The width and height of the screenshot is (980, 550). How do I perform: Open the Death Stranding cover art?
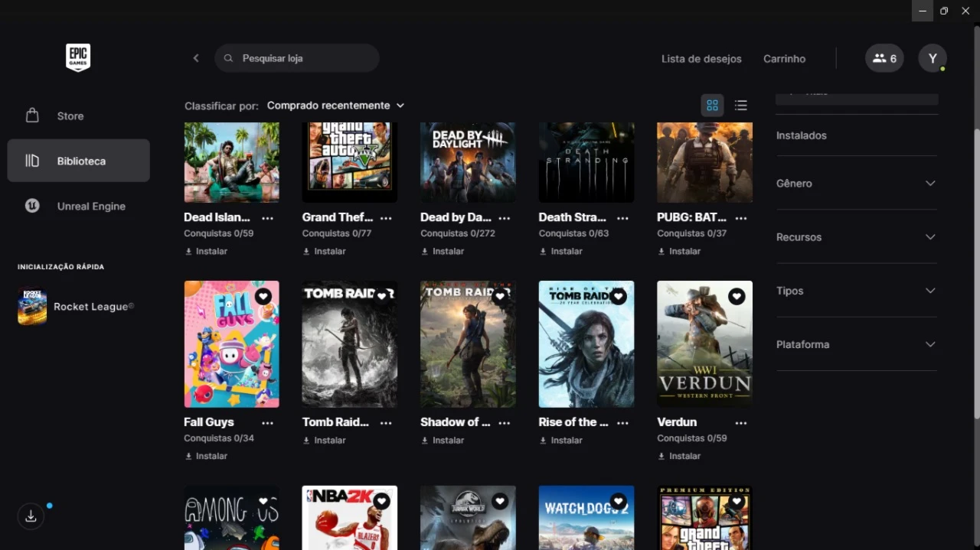[586, 162]
